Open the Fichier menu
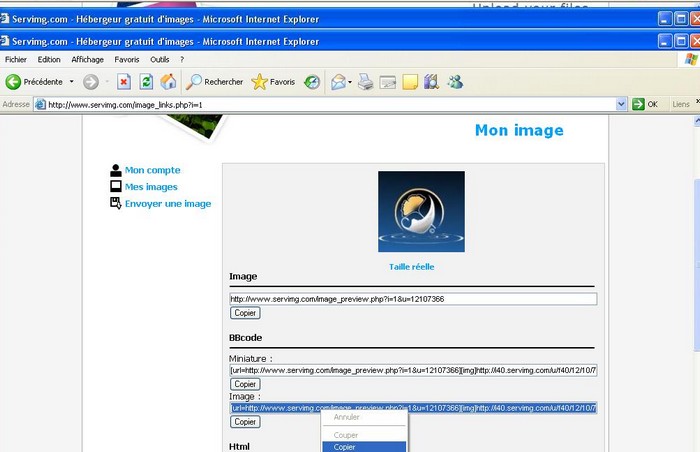 (x=17, y=60)
